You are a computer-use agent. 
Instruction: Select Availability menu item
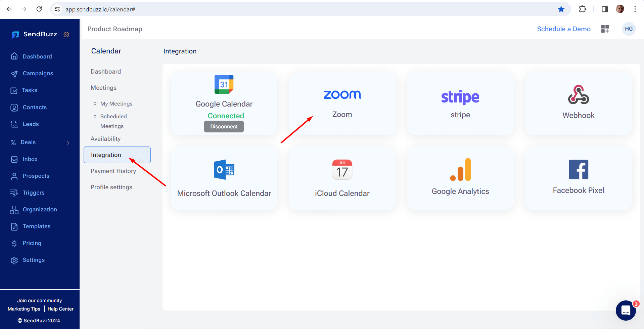105,139
